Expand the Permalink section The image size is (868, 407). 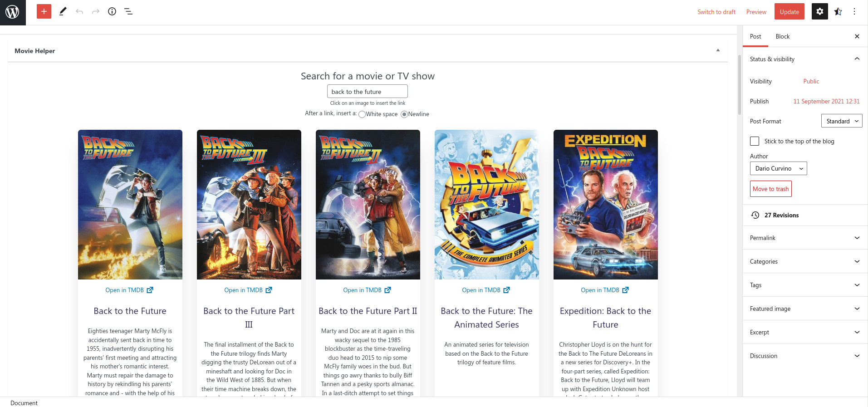[805, 238]
